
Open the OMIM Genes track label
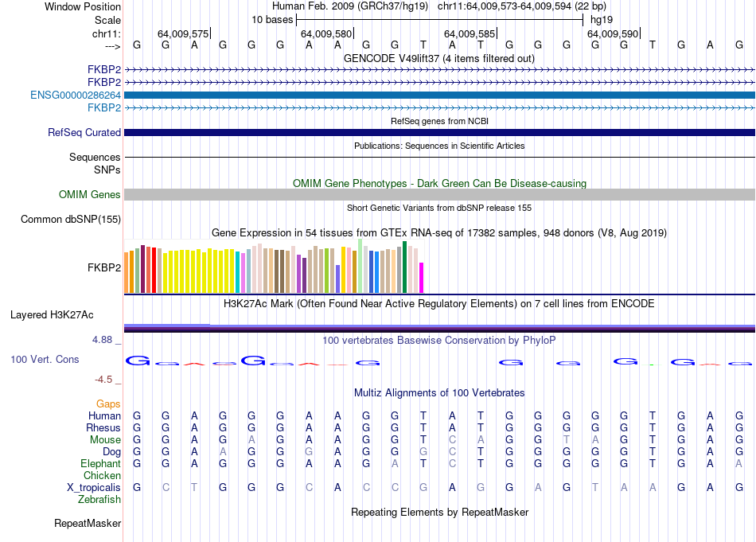click(x=90, y=194)
